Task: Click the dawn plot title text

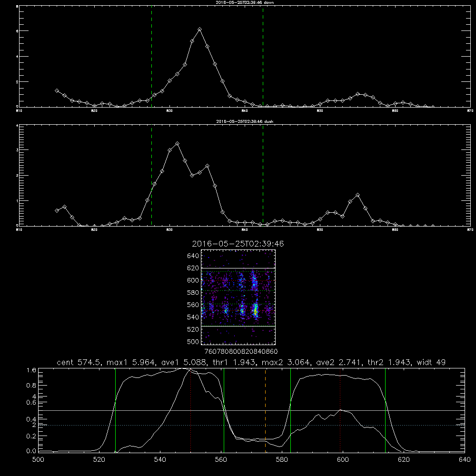Action: pos(245,2)
